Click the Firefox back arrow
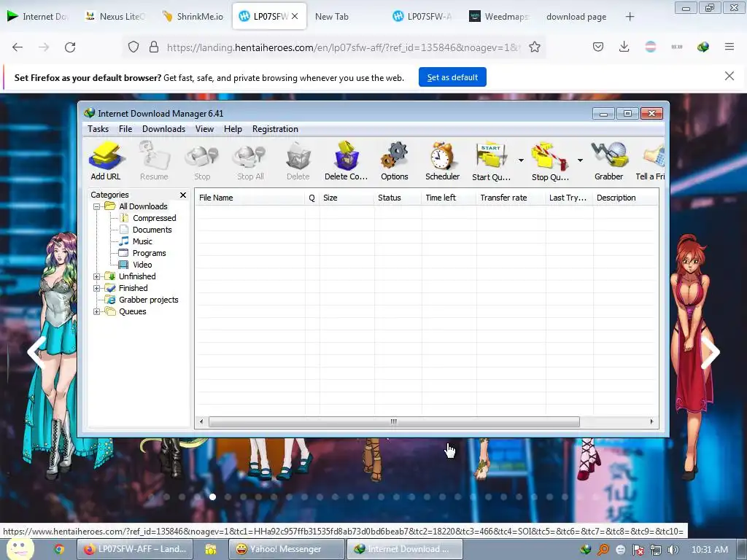Screen dimensions: 747x560 pyautogui.click(x=18, y=47)
